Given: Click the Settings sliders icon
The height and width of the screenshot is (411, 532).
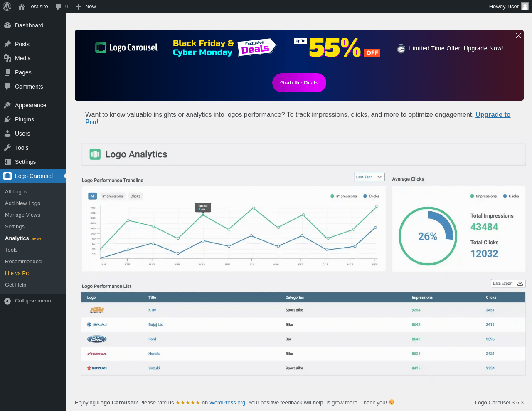Looking at the screenshot, I should click(x=7, y=162).
